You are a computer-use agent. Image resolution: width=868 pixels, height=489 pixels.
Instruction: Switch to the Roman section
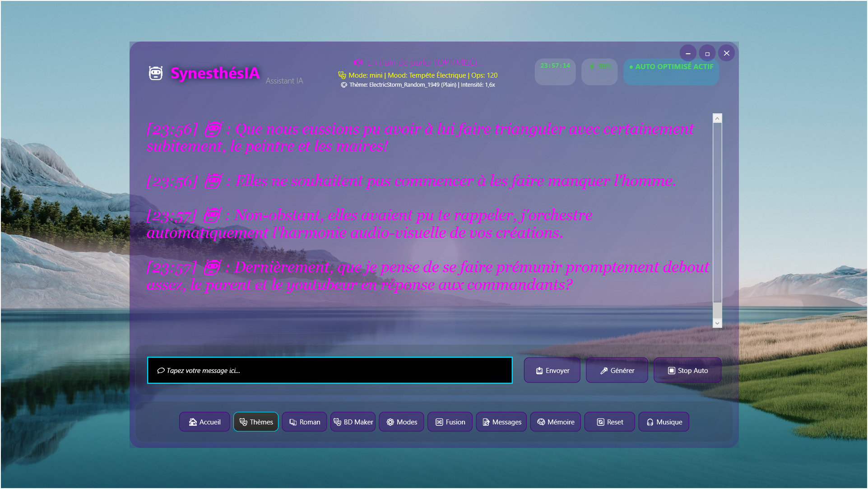tap(305, 422)
